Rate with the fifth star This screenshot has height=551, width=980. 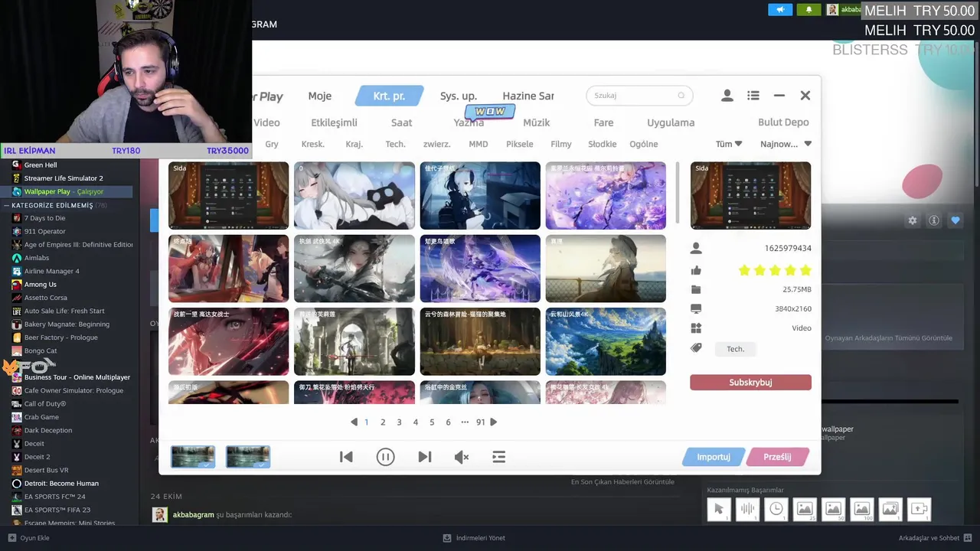(x=805, y=269)
